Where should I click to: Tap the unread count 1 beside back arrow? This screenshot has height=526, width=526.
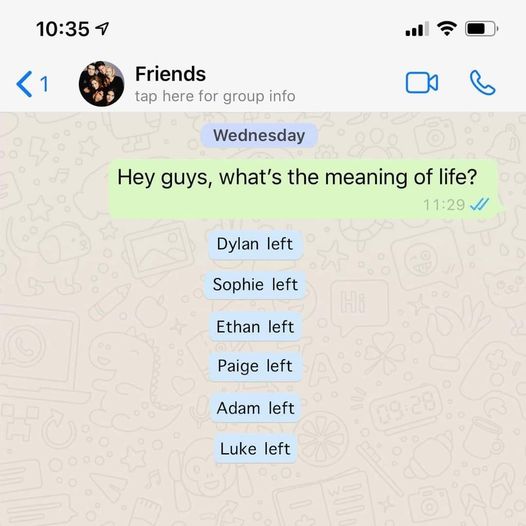[x=44, y=84]
